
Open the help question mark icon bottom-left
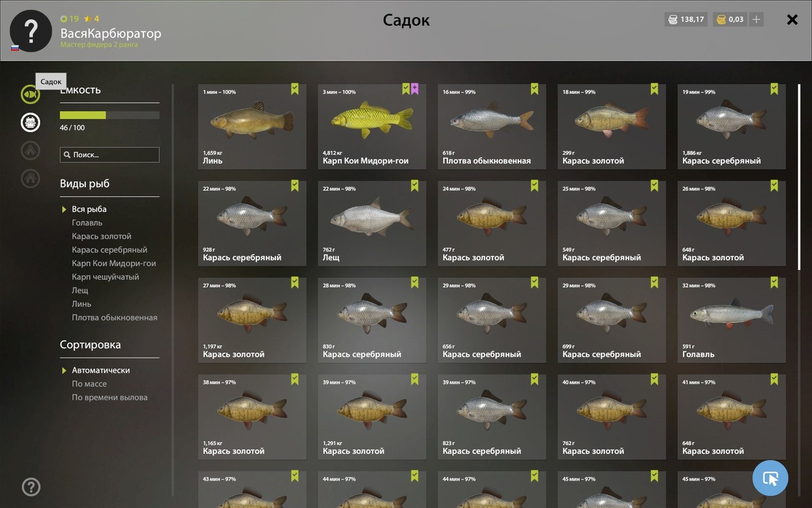31,486
